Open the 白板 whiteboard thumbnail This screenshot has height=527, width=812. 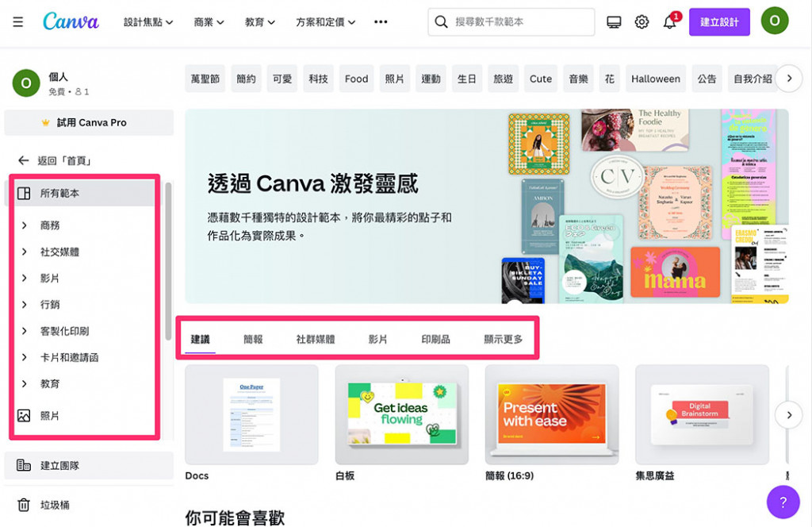pos(402,414)
